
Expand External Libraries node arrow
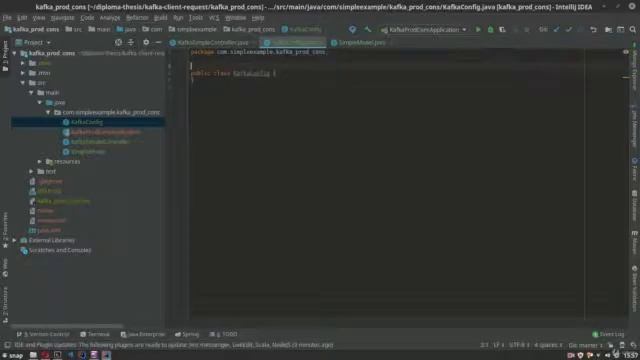point(15,240)
